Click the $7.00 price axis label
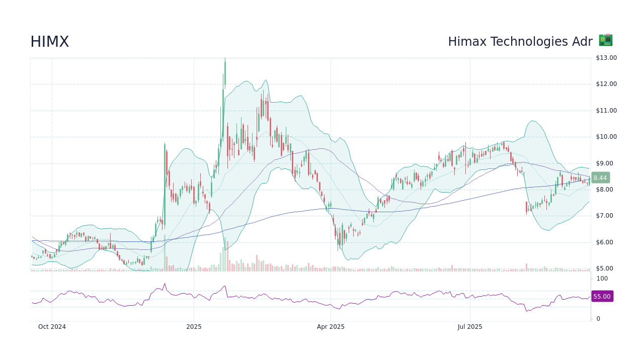This screenshot has height=362, width=644. click(605, 216)
